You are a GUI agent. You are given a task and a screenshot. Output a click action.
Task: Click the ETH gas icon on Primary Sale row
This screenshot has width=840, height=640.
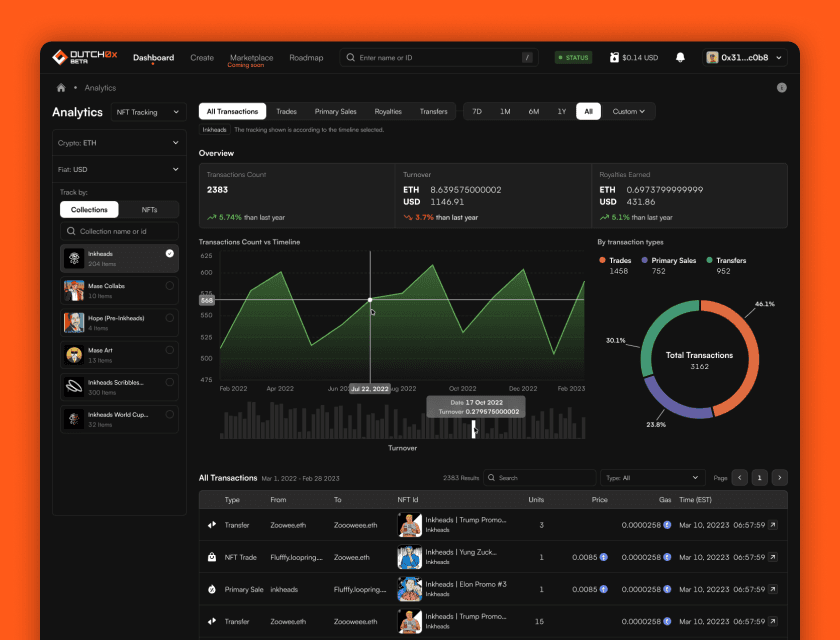667,589
